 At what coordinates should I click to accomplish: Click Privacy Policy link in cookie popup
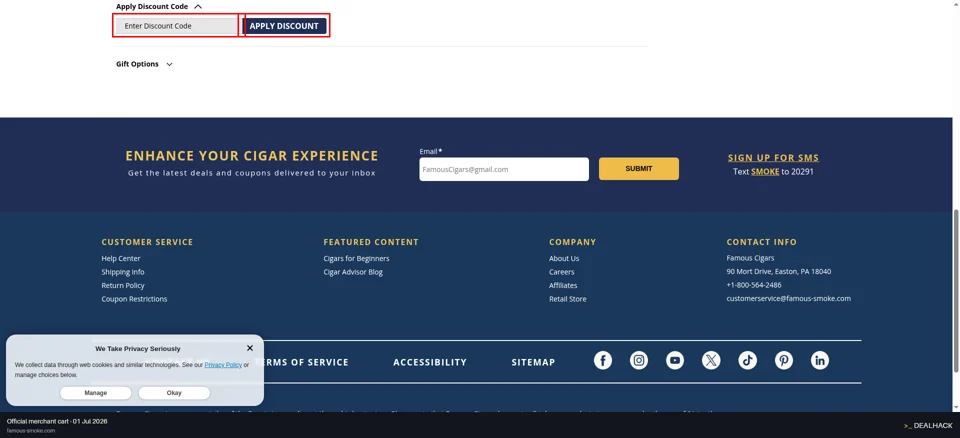223,364
